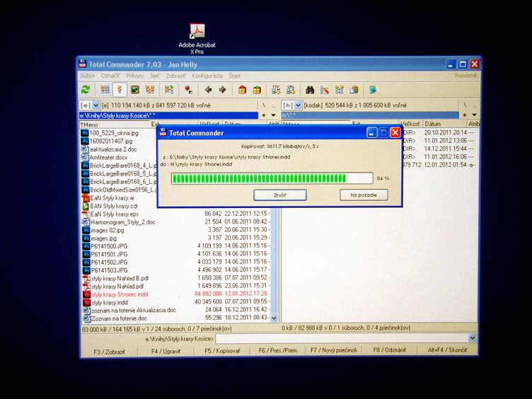This screenshot has height=399, width=532.
Task: Click Photoshop icon beside 16082011407.jpg
Action: [x=85, y=141]
